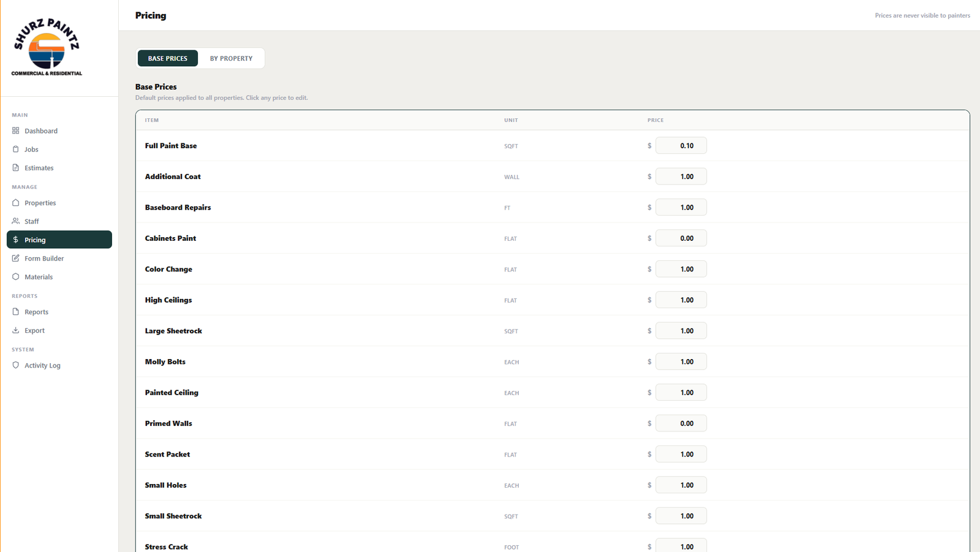Open the Form Builder label
The height and width of the screenshot is (552, 980).
44,259
